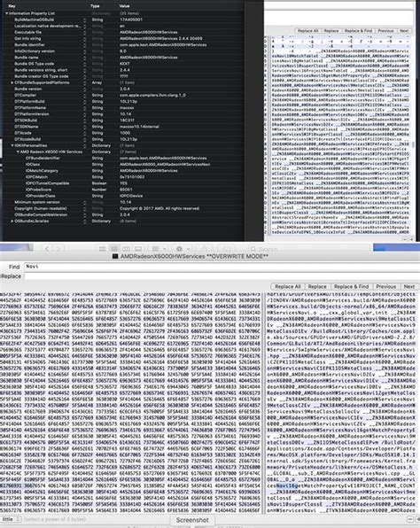Expand the OSBundleLibraries dictionary

(12, 221)
